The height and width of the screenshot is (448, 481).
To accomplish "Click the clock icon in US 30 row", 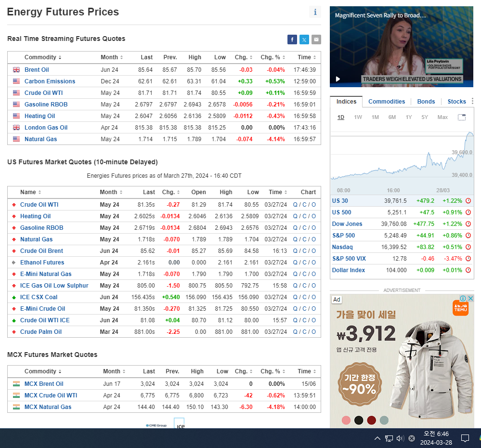I will coord(468,201).
